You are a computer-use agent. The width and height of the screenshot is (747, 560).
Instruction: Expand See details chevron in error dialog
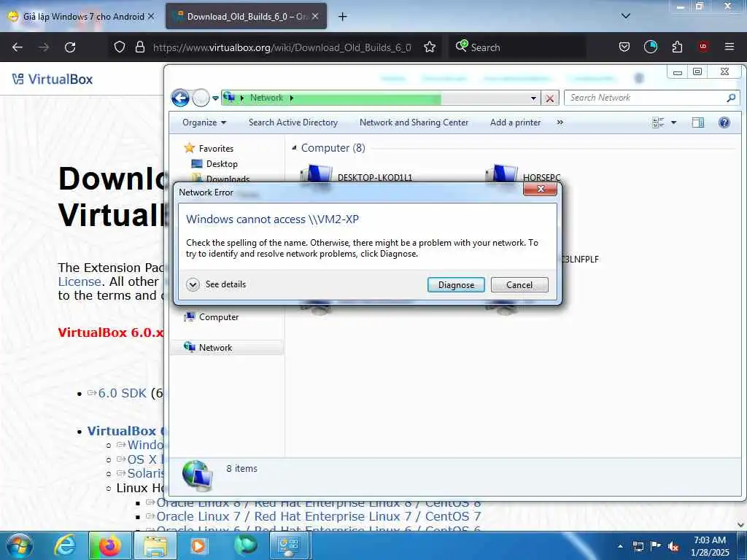pos(193,285)
